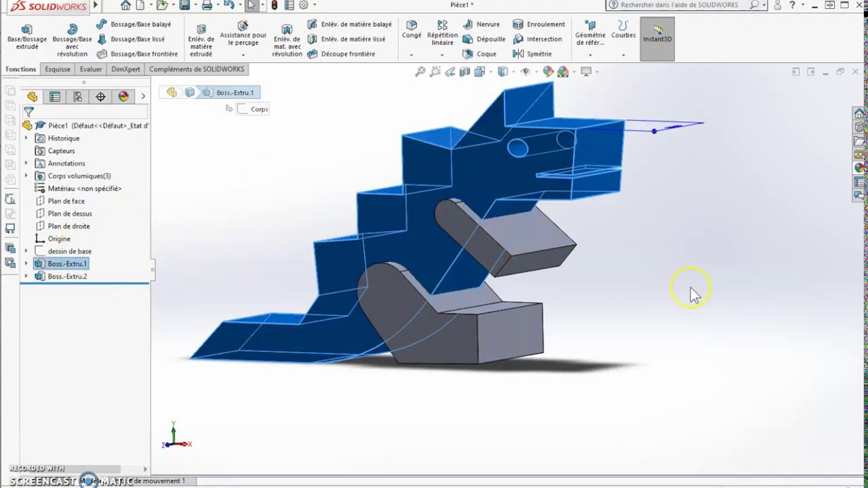The image size is (868, 488).
Task: Open the Options gear icon
Action: (x=304, y=5)
